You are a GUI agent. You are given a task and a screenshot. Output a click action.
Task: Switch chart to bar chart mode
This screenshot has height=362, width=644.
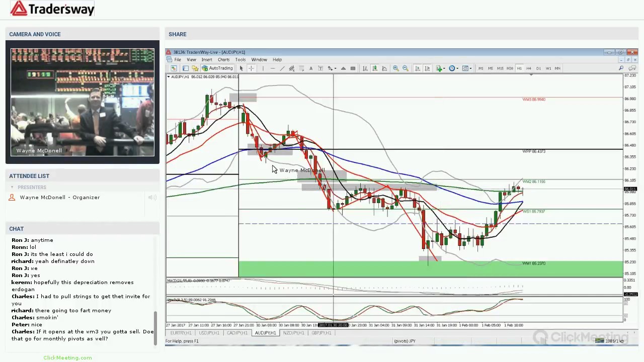365,68
